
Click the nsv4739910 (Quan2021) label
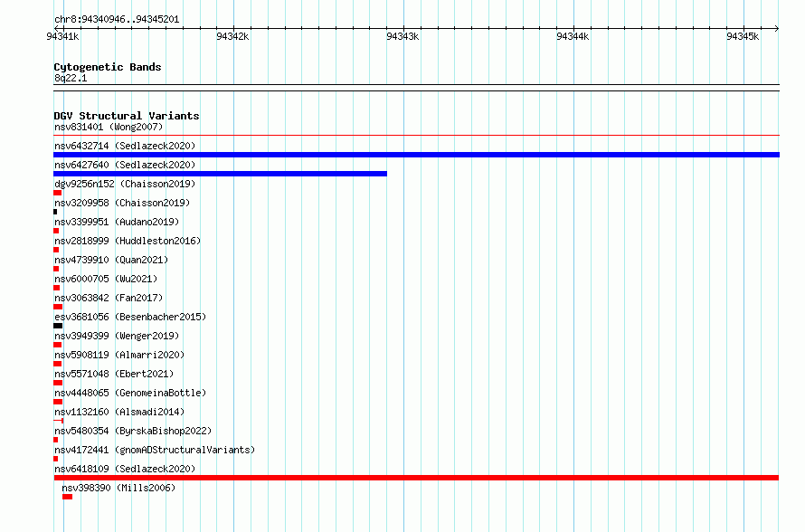click(x=111, y=260)
